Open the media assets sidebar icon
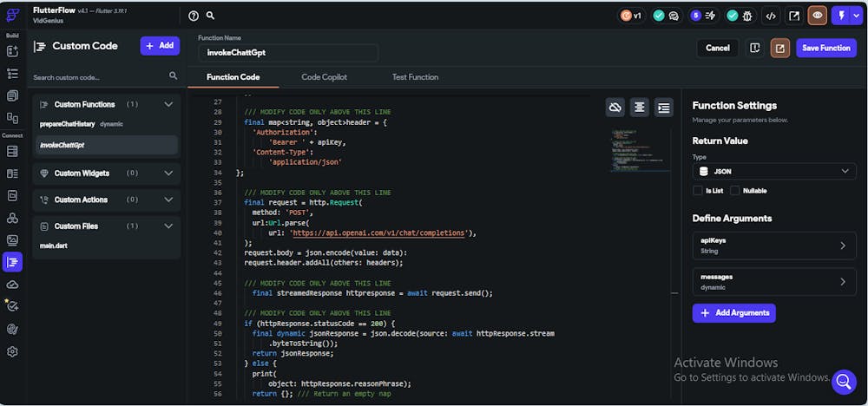The width and height of the screenshot is (868, 406). tap(12, 240)
